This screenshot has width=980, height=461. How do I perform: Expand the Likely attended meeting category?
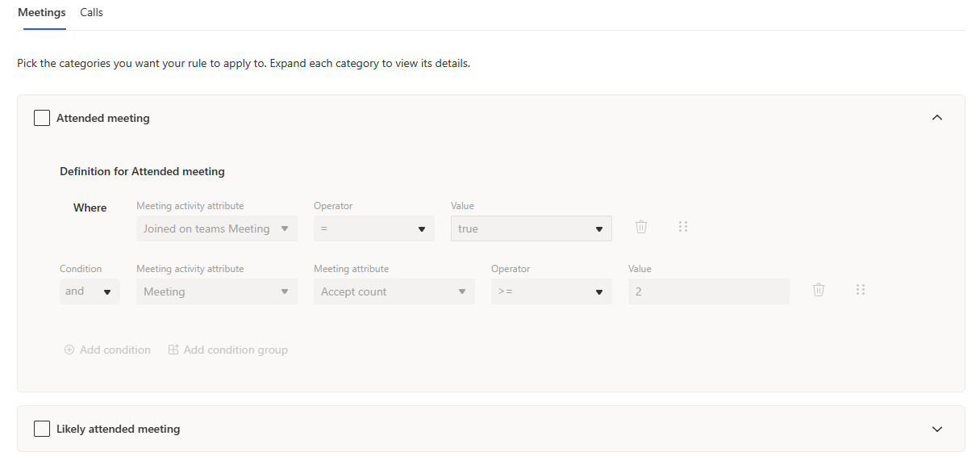click(x=936, y=429)
